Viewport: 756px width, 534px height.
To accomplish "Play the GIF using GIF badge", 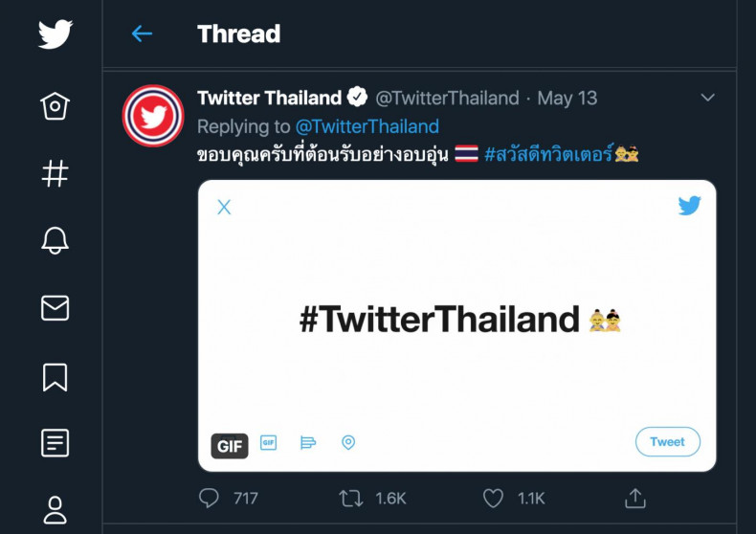I will [230, 446].
